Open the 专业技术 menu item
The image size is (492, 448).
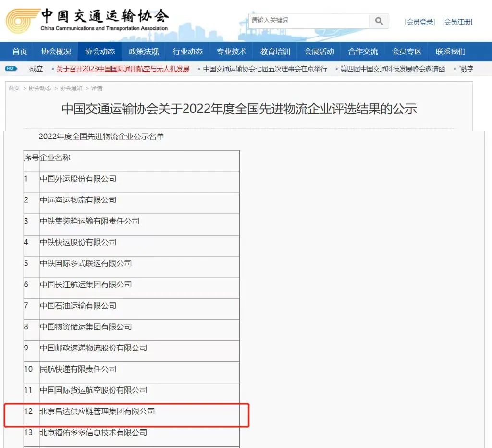click(x=231, y=51)
